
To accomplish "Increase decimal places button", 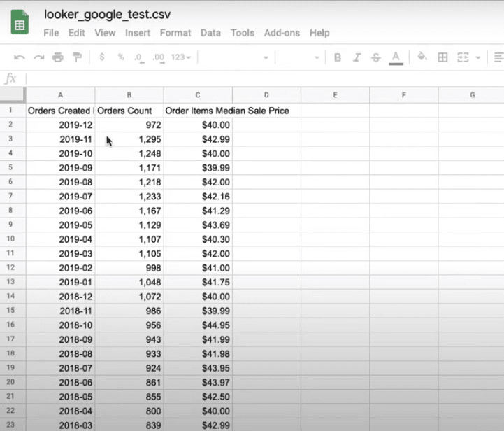I will pyautogui.click(x=159, y=58).
